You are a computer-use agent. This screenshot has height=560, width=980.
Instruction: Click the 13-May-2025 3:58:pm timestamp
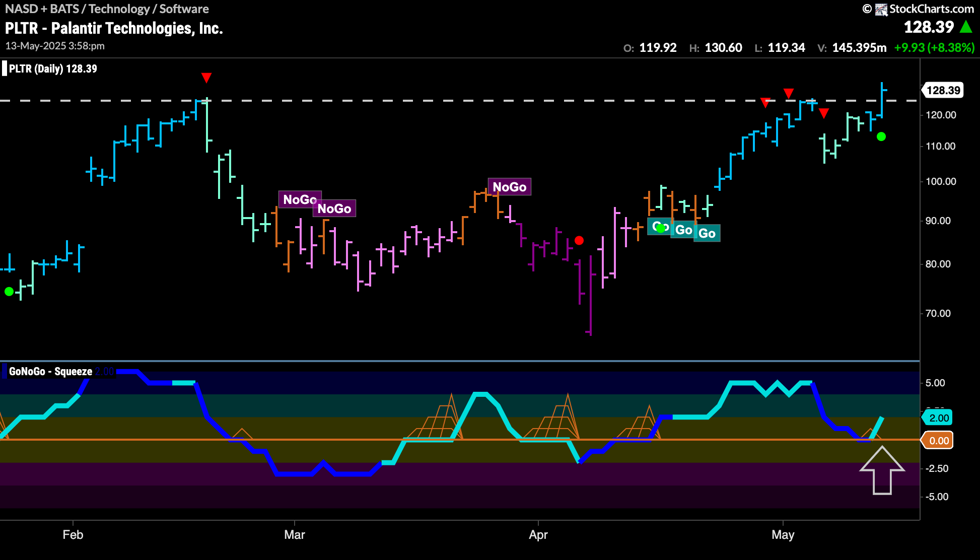(x=55, y=46)
